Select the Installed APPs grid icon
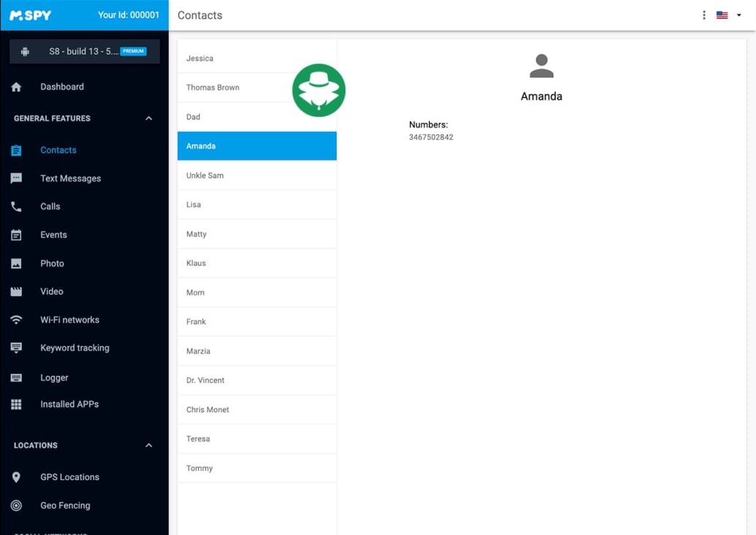Screen dimensions: 756x535 tap(16, 404)
